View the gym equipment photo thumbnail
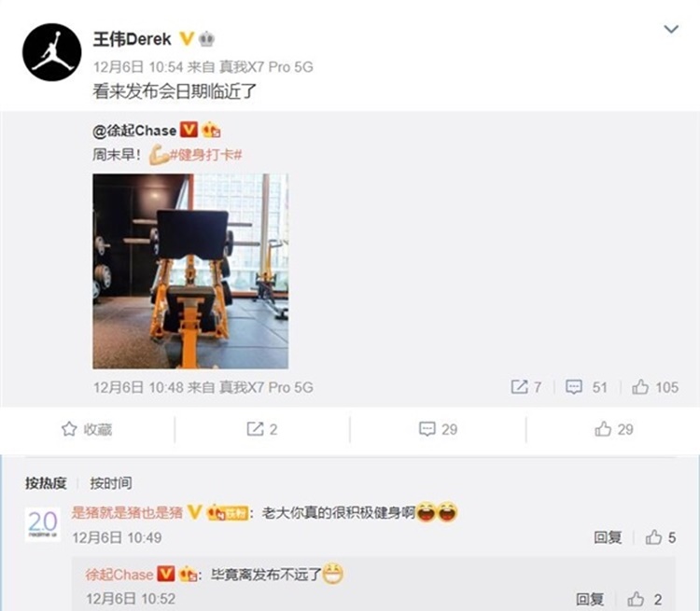 190,271
